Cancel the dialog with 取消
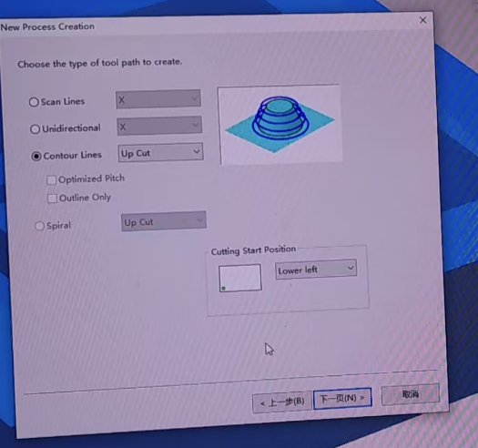This screenshot has height=448, width=478. coord(411,394)
